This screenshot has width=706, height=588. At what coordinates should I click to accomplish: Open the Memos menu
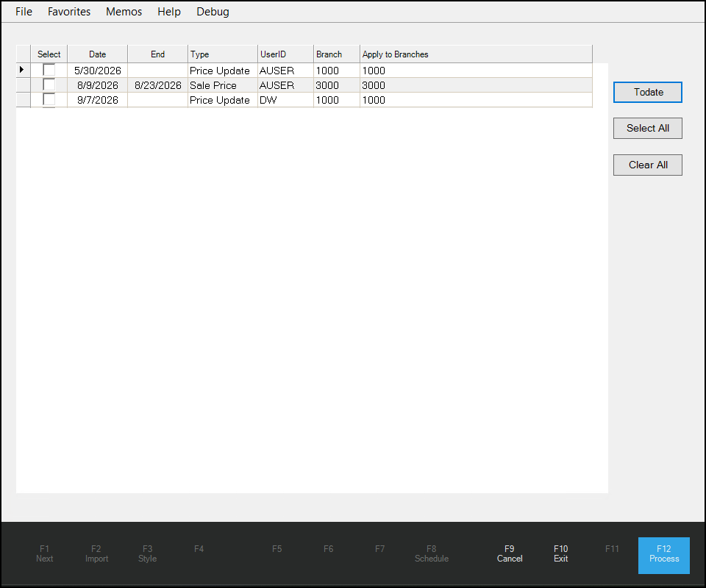point(123,11)
